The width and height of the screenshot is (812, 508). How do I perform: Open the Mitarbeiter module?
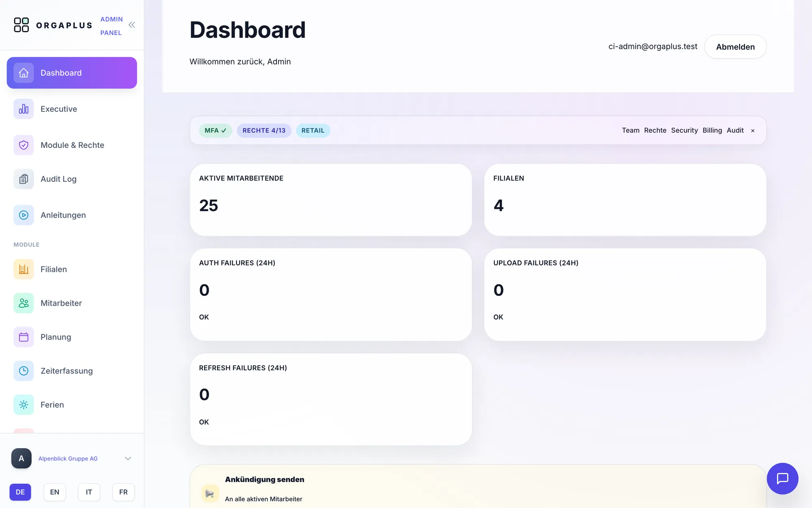72,303
